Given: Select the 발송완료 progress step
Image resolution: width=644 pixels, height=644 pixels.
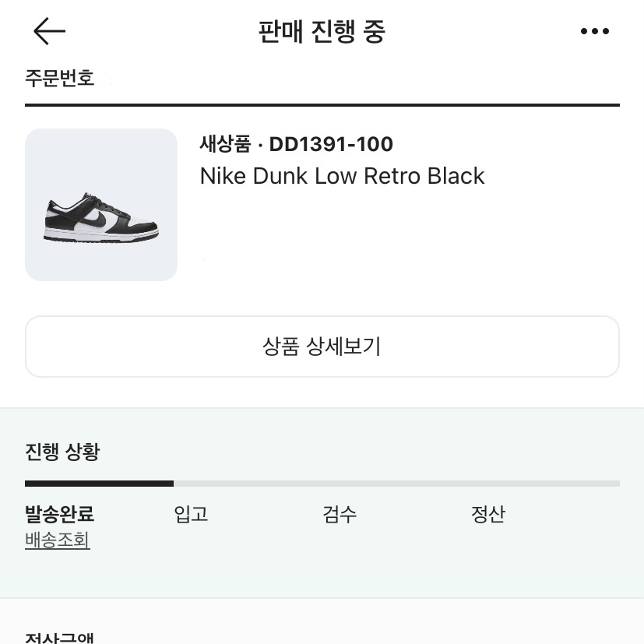Looking at the screenshot, I should pos(60,514).
